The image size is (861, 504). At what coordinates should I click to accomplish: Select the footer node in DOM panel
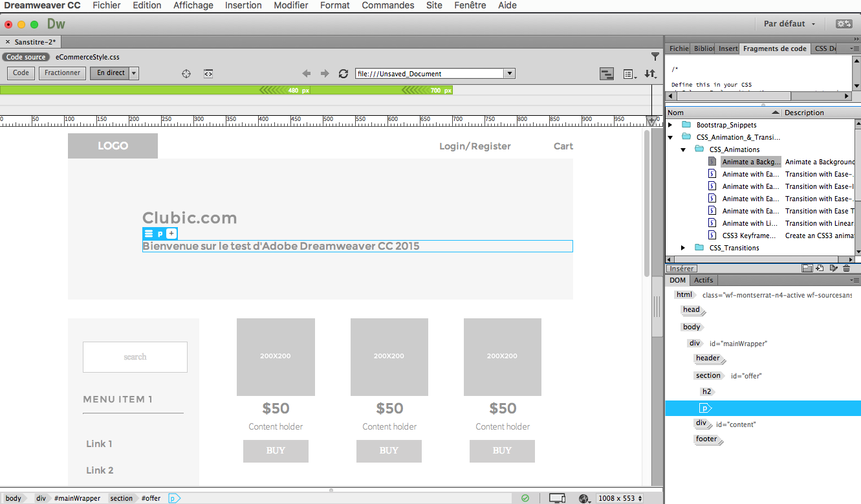(707, 439)
